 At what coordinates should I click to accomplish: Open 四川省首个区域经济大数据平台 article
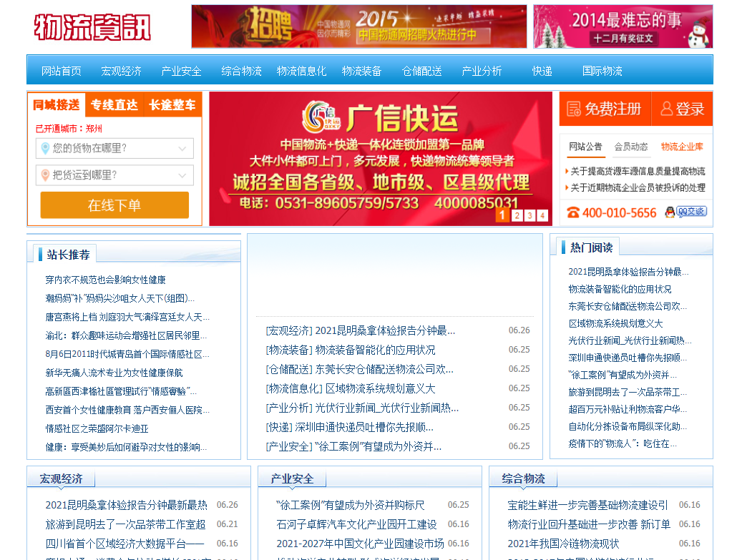point(125,544)
